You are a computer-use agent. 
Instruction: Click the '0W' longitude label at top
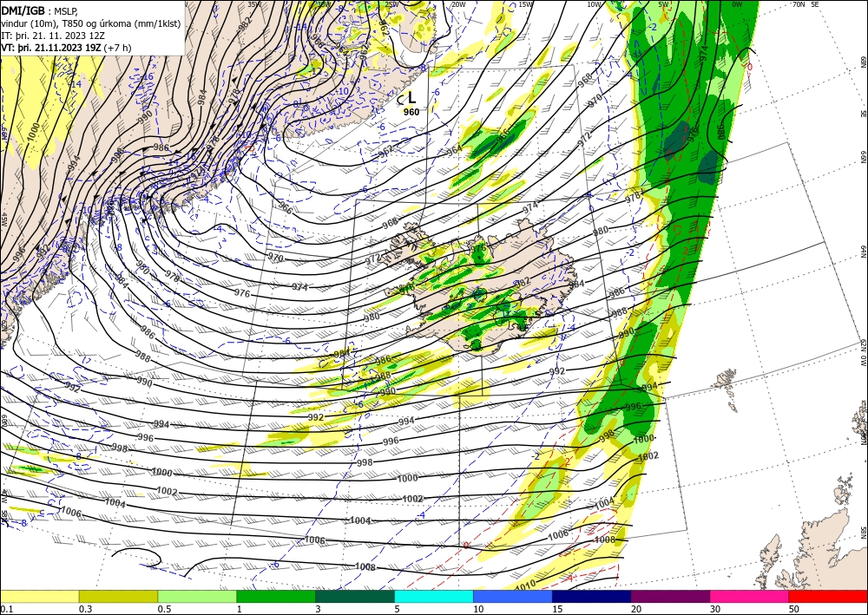737,4
